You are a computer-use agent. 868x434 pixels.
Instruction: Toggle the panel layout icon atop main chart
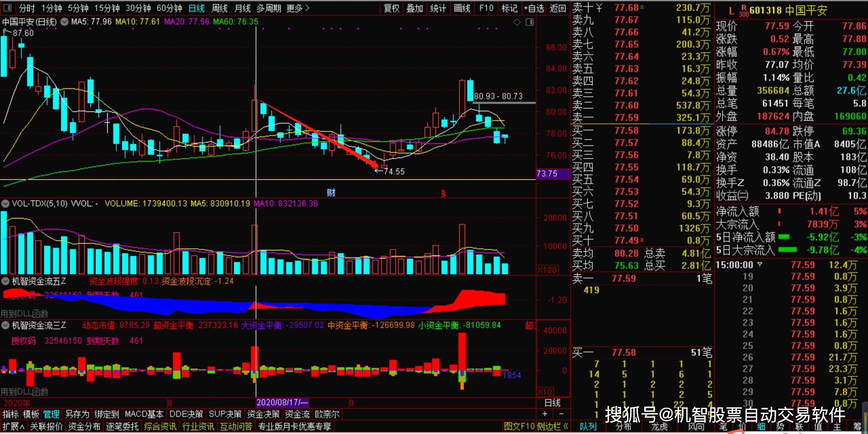tap(529, 22)
